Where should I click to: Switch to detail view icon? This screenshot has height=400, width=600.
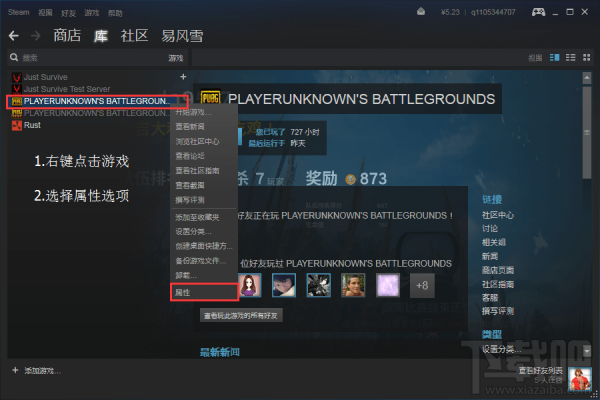pos(554,57)
